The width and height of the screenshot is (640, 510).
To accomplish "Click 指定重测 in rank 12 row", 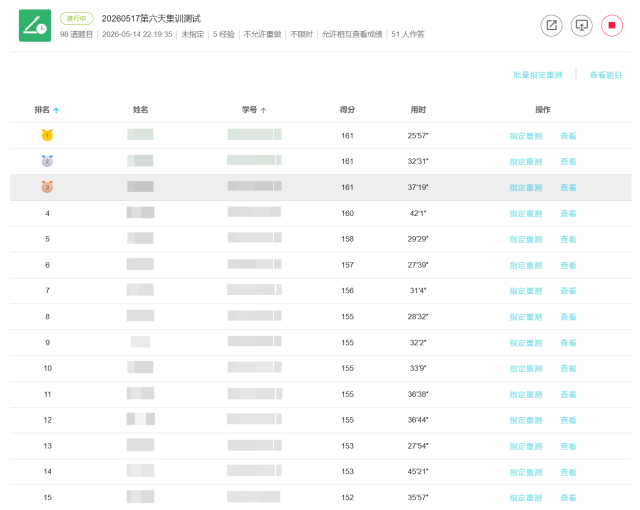I will point(526,420).
